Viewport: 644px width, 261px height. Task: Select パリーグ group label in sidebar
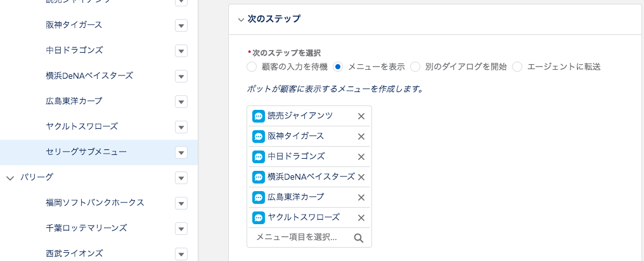pyautogui.click(x=37, y=177)
